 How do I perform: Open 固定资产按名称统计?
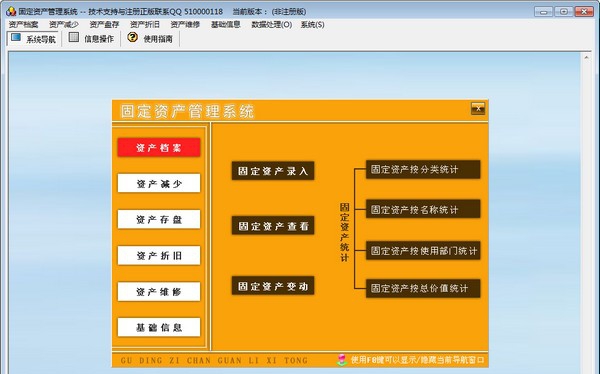click(423, 209)
